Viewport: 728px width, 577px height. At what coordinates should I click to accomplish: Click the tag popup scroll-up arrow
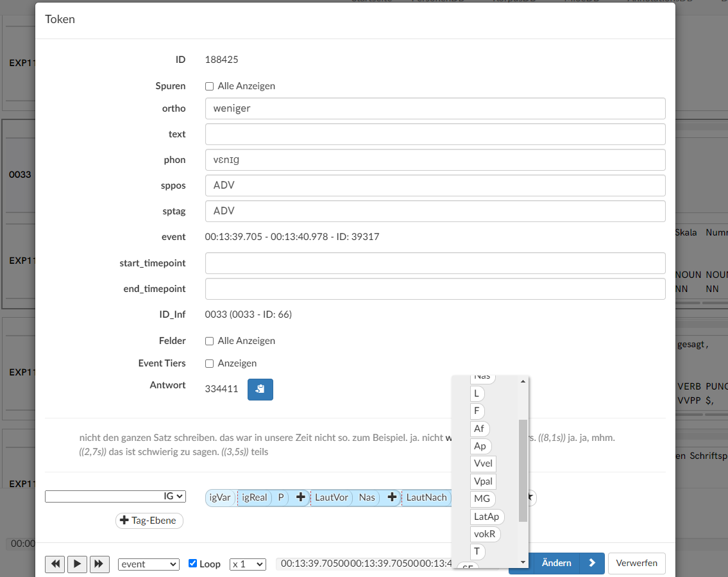pos(523,381)
